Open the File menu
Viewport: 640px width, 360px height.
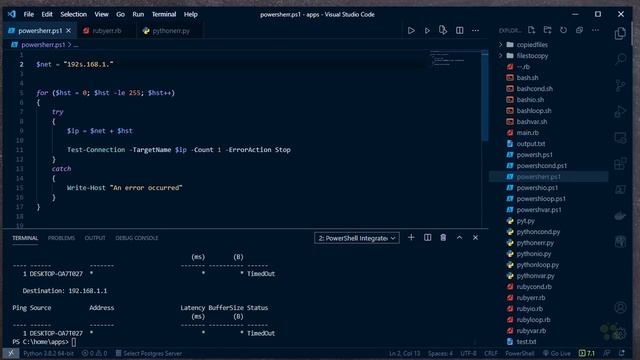(x=29, y=14)
